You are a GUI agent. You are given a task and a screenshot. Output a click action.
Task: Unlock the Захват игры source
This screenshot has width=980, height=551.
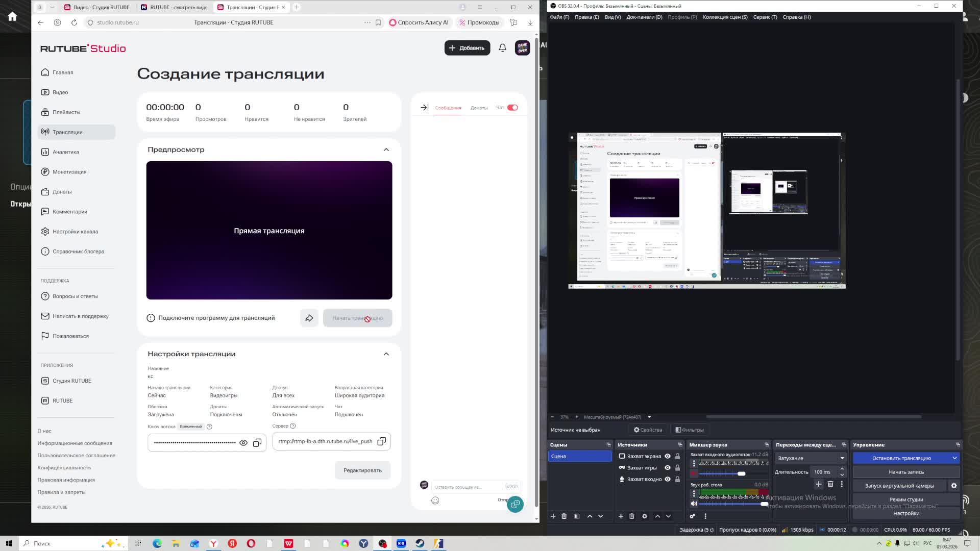point(677,468)
